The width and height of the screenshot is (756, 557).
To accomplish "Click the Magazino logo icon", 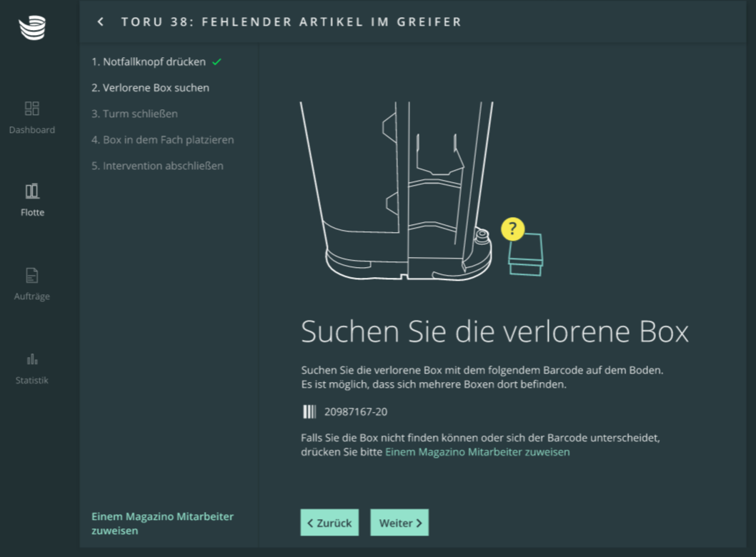I will (x=32, y=28).
